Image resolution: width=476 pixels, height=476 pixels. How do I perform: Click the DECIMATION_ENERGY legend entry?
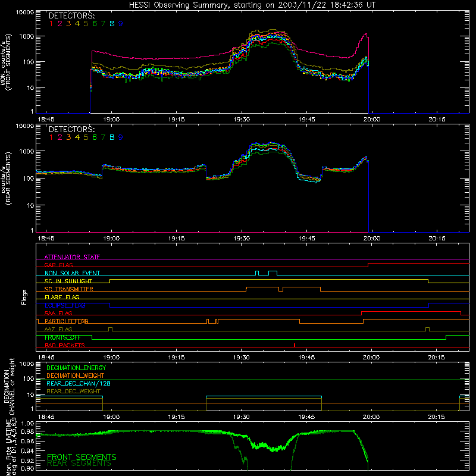76,368
